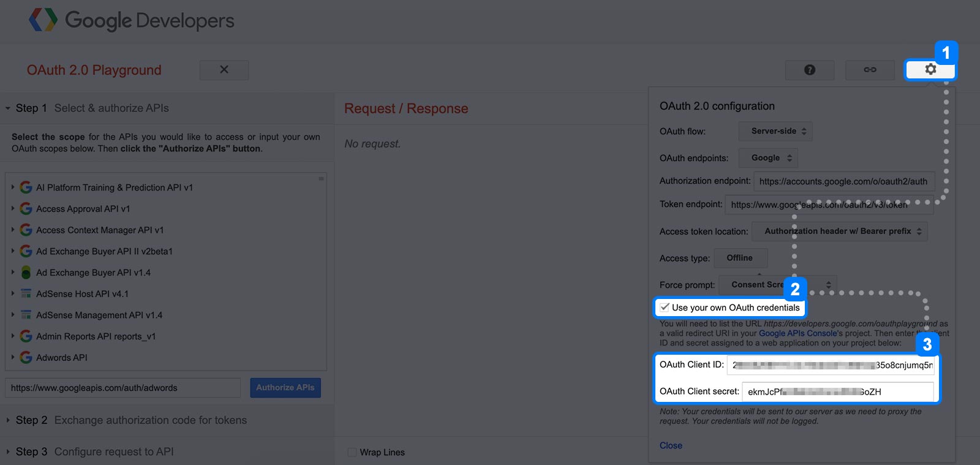Expand the Adwords API entry
Screen dimensions: 980x465
pyautogui.click(x=12, y=358)
